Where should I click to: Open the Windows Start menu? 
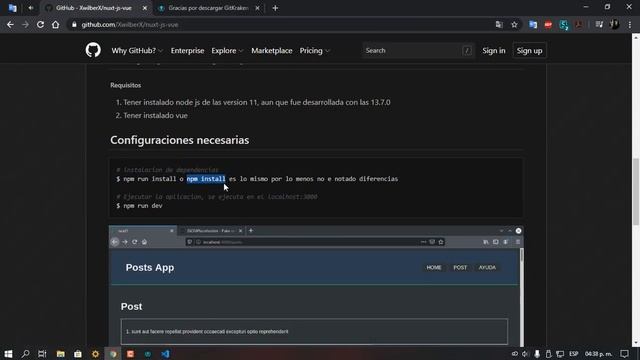pos(8,353)
